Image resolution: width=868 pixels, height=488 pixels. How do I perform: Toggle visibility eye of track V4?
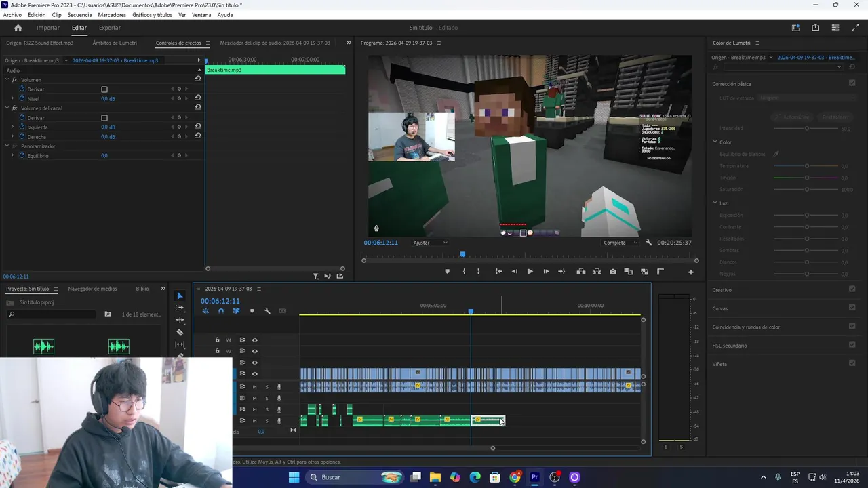pyautogui.click(x=255, y=340)
